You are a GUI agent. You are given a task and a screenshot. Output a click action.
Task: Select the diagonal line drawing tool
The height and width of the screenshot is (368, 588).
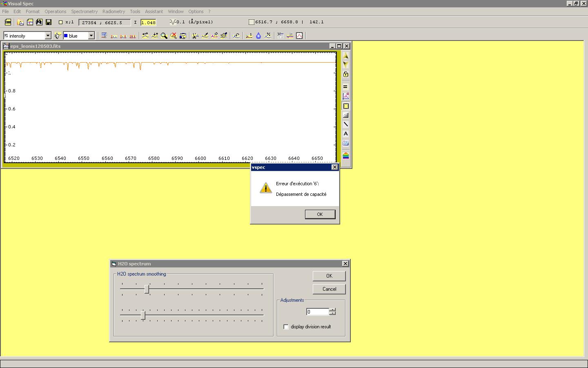346,124
